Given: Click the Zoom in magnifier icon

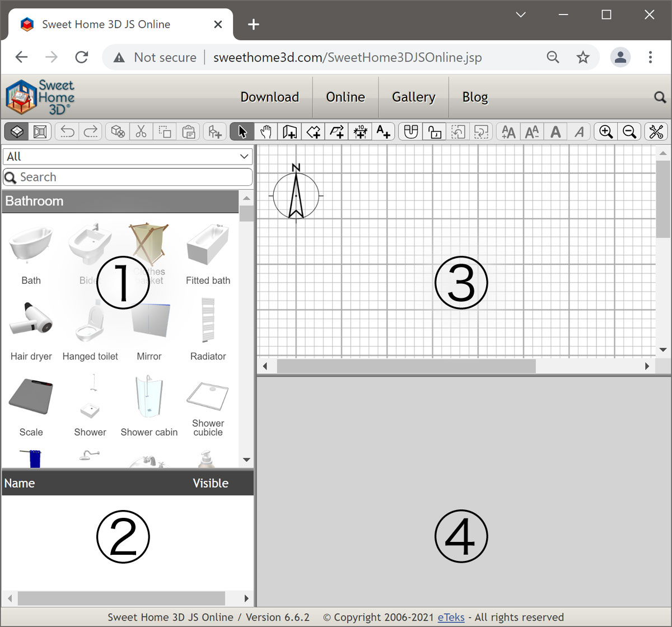Looking at the screenshot, I should [605, 132].
